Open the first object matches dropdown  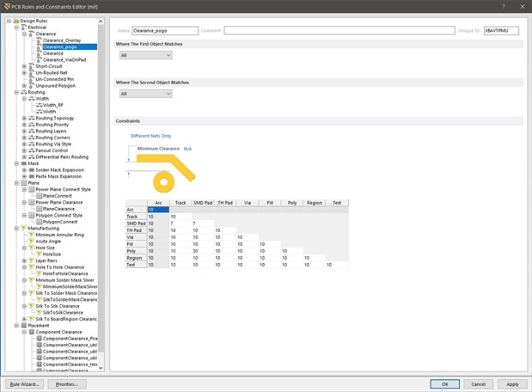(x=145, y=55)
